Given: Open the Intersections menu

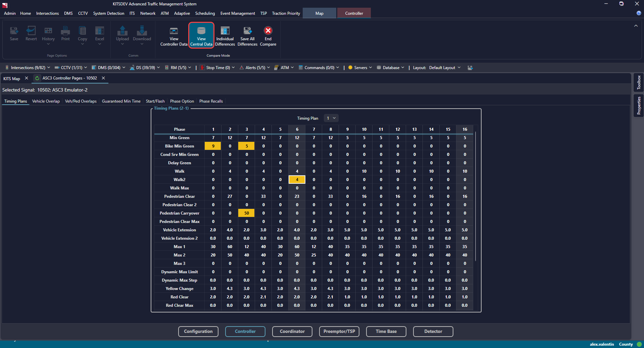Looking at the screenshot, I should [x=47, y=13].
